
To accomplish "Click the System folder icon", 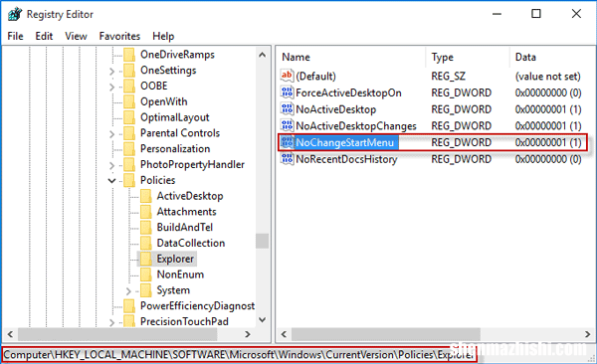I will [x=146, y=290].
